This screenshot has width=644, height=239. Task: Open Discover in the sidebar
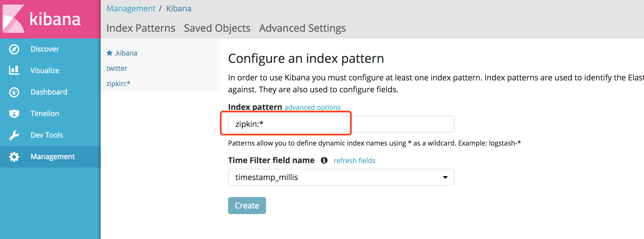tap(50, 49)
